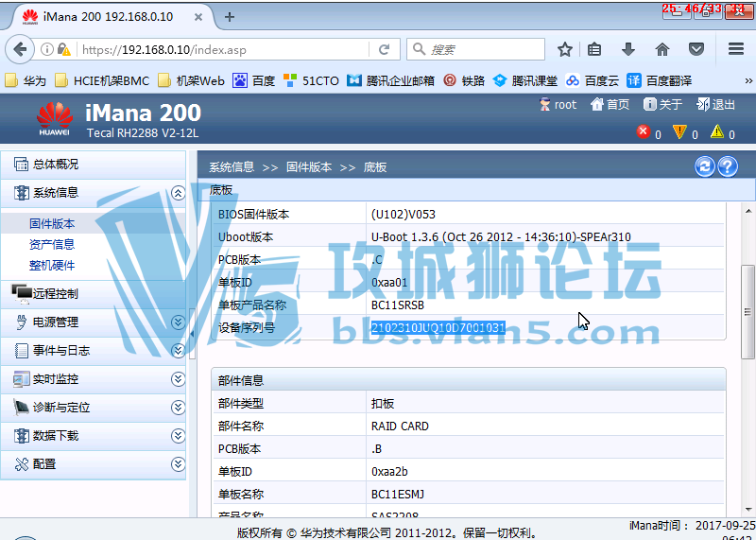Viewport: 756px width, 540px height.
Task: Click the 电源管理 menu label
Action: 56,322
